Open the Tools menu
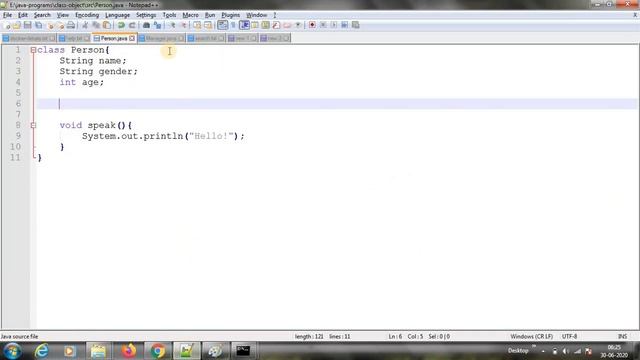The height and width of the screenshot is (360, 640). point(169,15)
